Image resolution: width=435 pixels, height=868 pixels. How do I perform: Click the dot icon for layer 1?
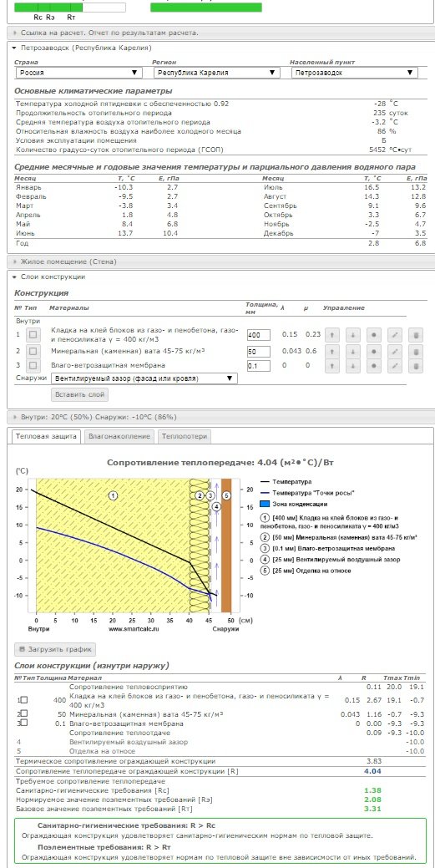tap(374, 335)
